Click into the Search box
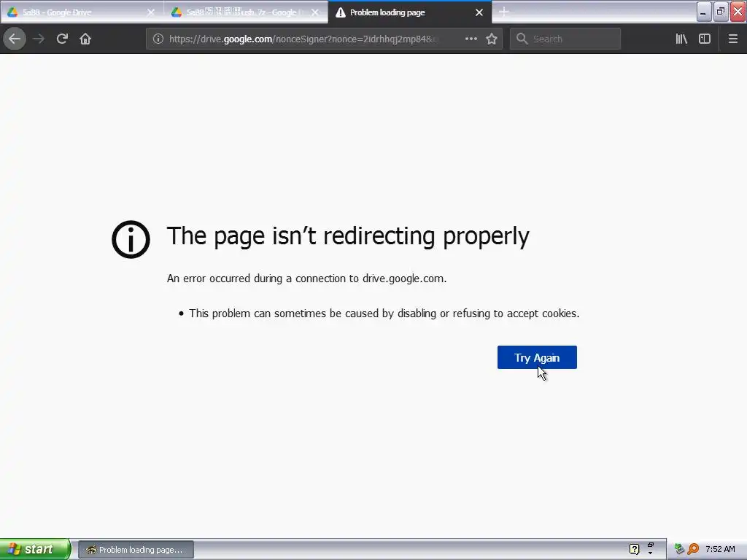The width and height of the screenshot is (747, 560). (565, 39)
